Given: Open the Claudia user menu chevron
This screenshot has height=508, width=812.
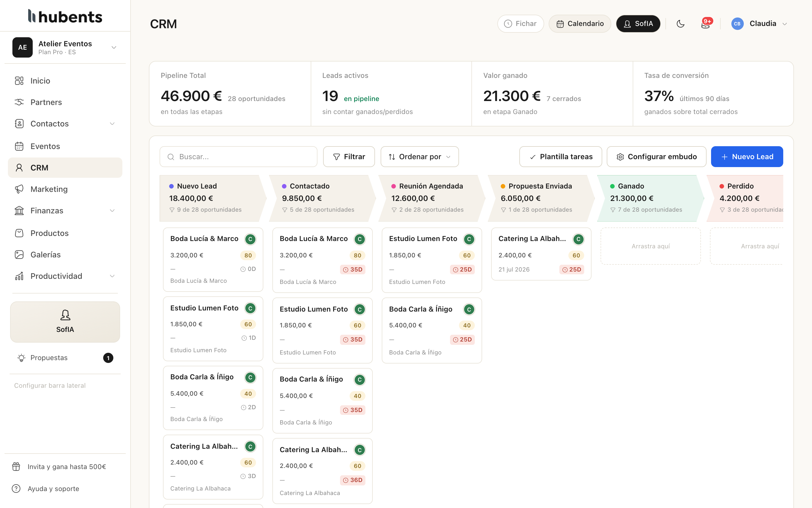Looking at the screenshot, I should [x=784, y=24].
